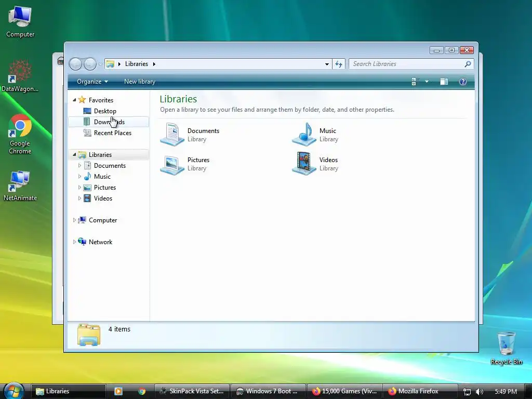Open the Organize menu
Image resolution: width=532 pixels, height=399 pixels.
tap(92, 82)
